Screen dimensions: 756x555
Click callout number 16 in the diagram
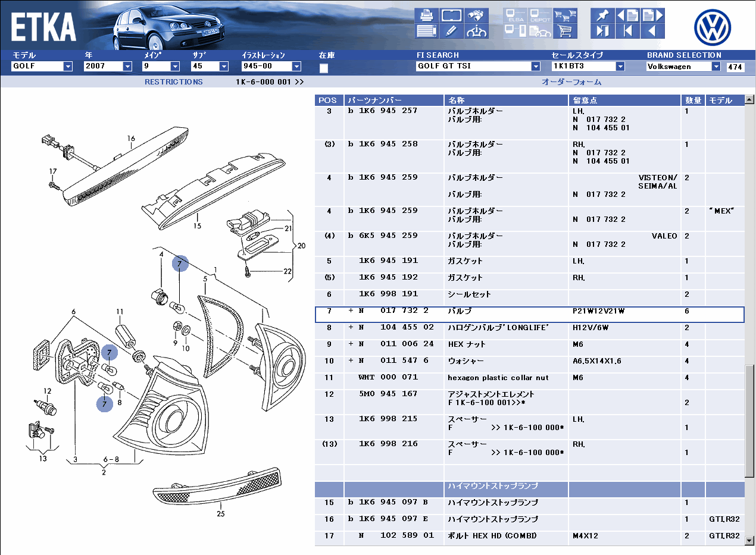(131, 139)
